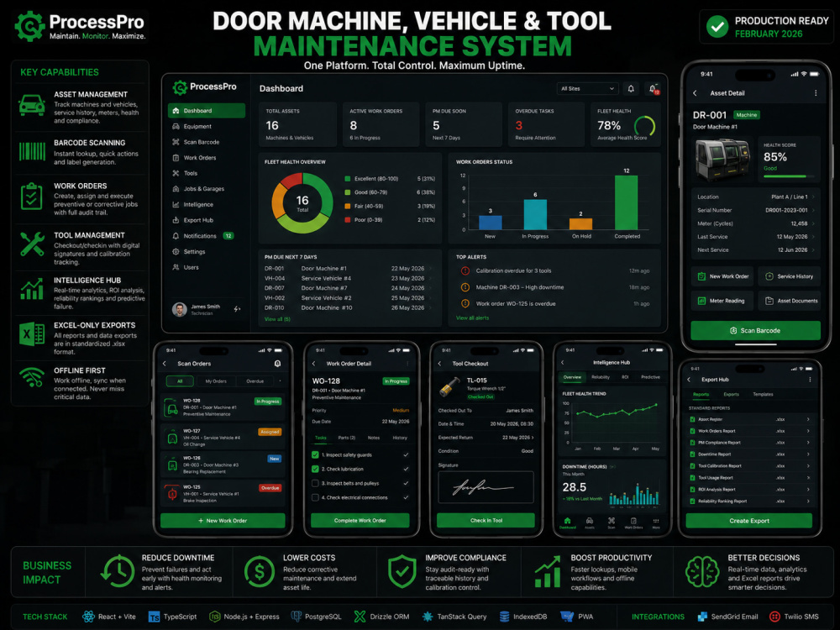Click the Assets vehicle icon in bottom nav
Viewport: 840px width, 630px height.
point(590,522)
